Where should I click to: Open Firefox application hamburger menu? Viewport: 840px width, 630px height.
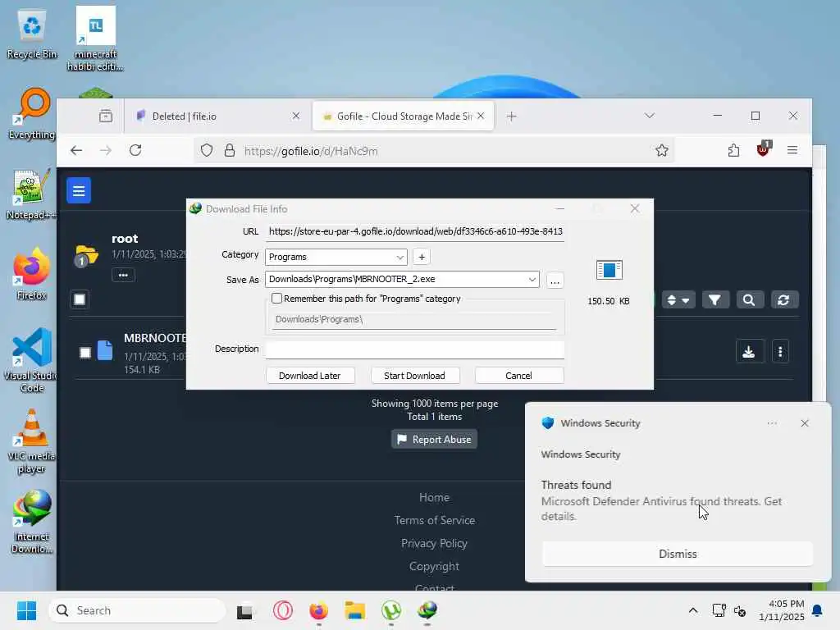pos(792,151)
